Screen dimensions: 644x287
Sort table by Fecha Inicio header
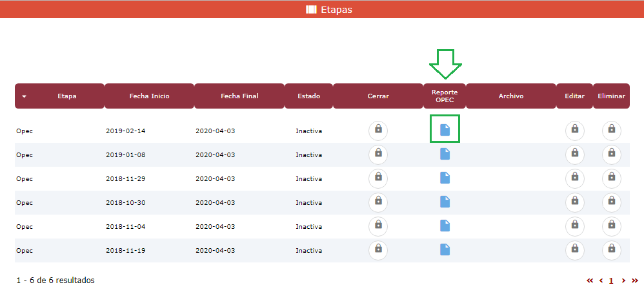click(149, 96)
